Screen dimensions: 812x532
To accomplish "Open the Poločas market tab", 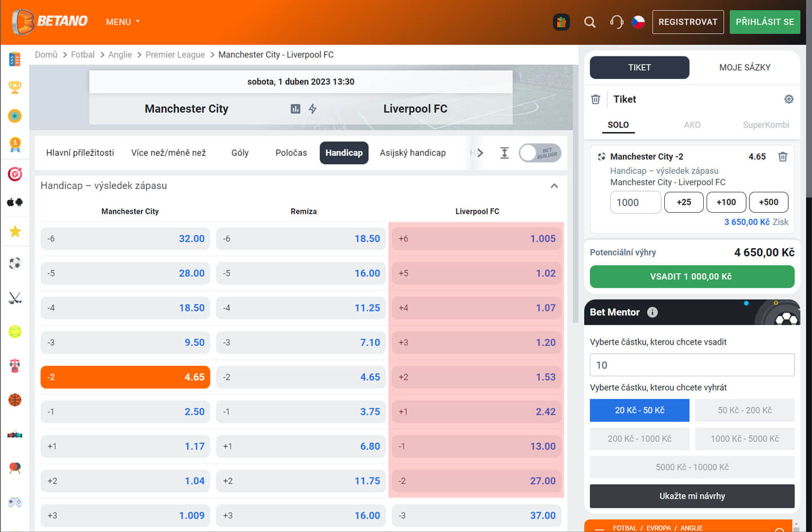I will click(291, 153).
